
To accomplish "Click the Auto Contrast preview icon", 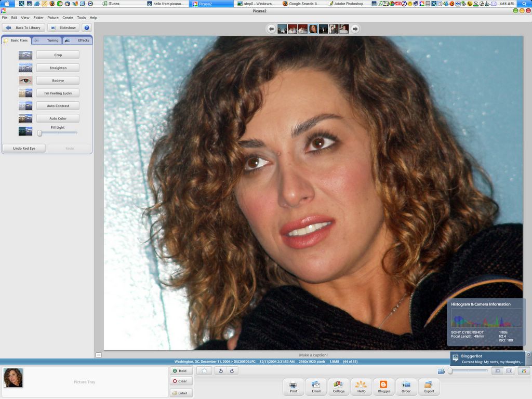I will pyautogui.click(x=25, y=106).
